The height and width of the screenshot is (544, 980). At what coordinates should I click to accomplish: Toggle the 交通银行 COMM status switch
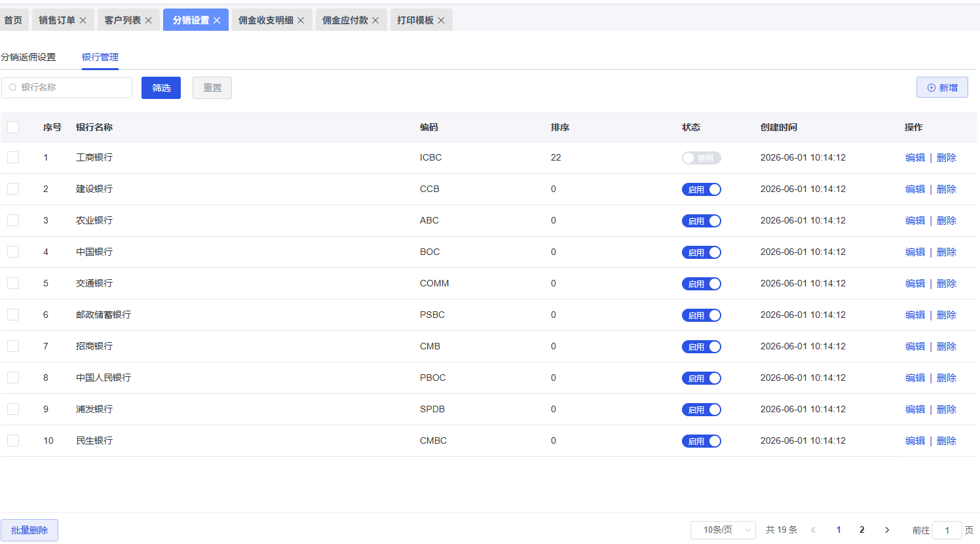pyautogui.click(x=702, y=284)
